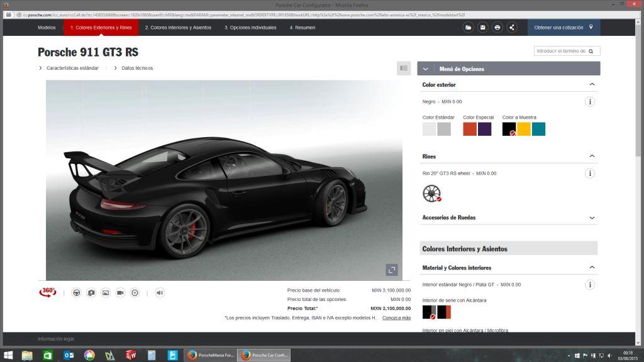Click the Precio Total MXN 3,100,000.00 value
This screenshot has height=362, width=644.
[x=391, y=308]
